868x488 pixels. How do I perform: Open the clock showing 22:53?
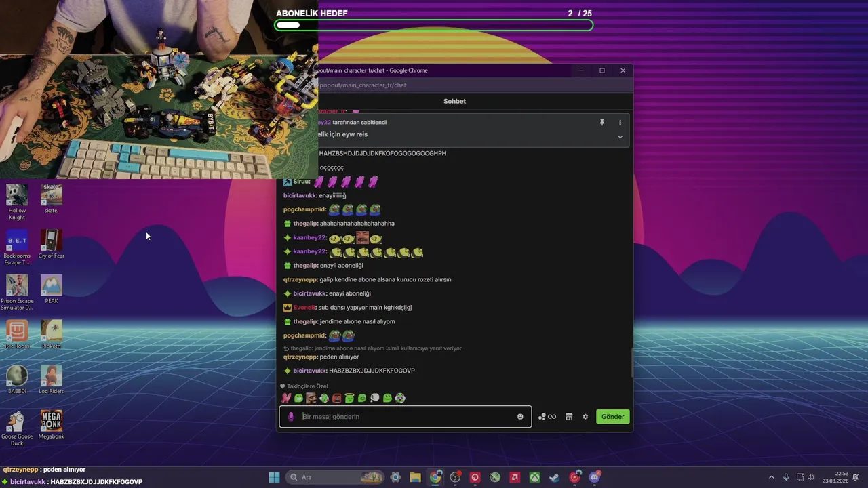pyautogui.click(x=835, y=477)
